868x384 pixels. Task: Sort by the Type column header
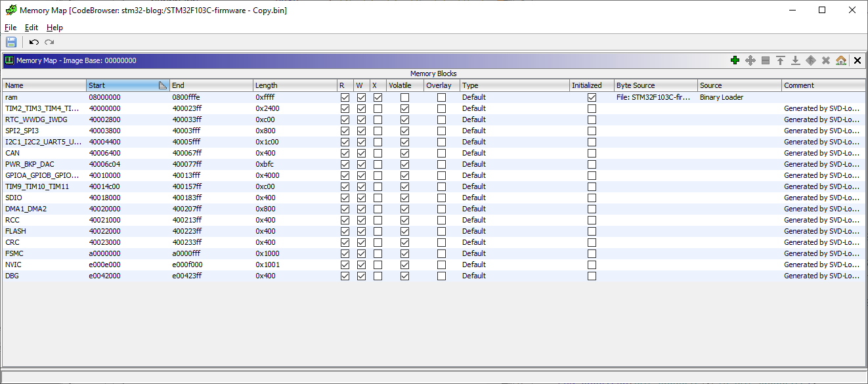click(x=515, y=85)
